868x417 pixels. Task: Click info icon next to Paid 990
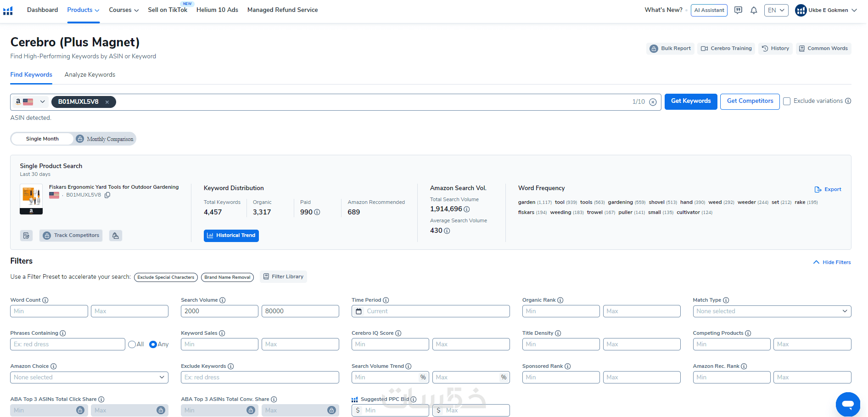[x=317, y=212]
